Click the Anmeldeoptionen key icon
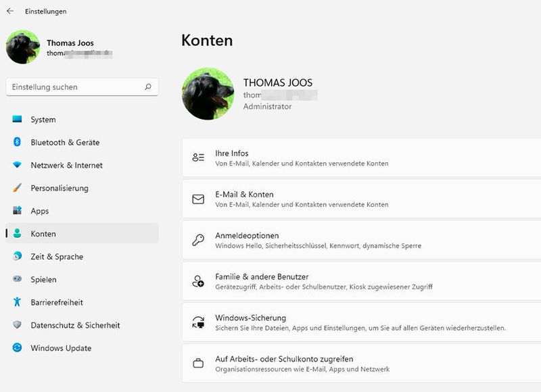The image size is (541, 392). (x=198, y=240)
